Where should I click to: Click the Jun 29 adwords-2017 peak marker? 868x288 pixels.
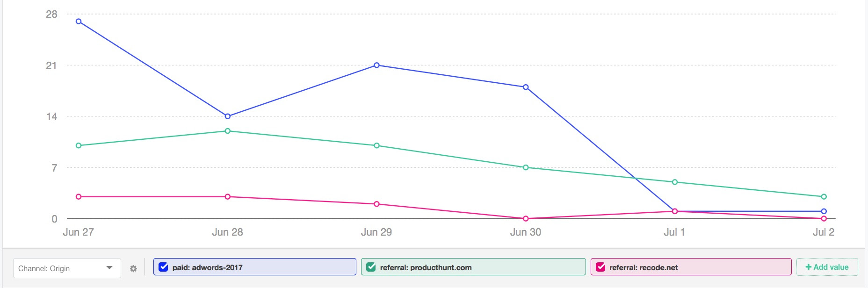[x=376, y=65]
